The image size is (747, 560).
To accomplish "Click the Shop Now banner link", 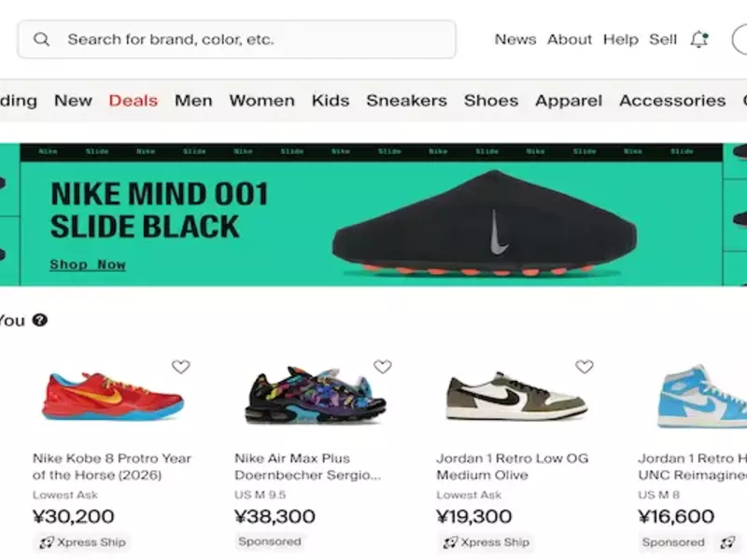I will [x=88, y=265].
